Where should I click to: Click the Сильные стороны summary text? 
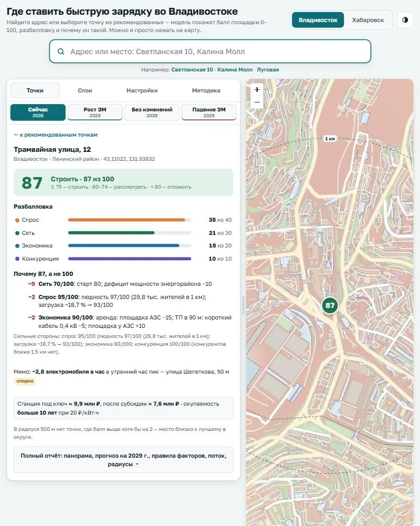click(x=121, y=344)
